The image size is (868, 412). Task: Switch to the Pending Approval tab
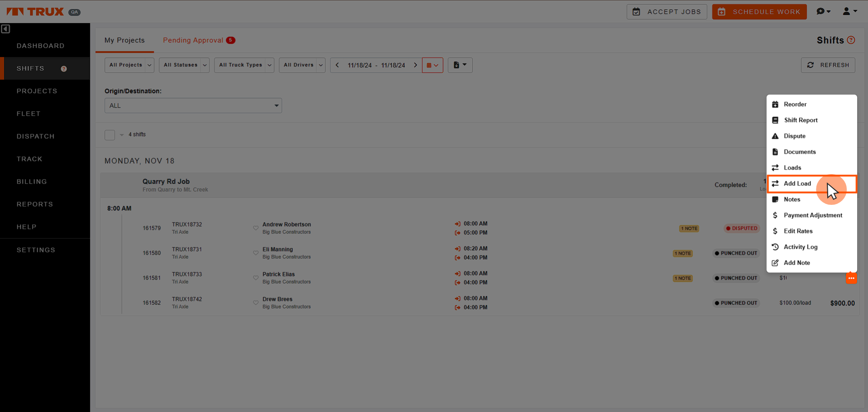[x=199, y=40]
